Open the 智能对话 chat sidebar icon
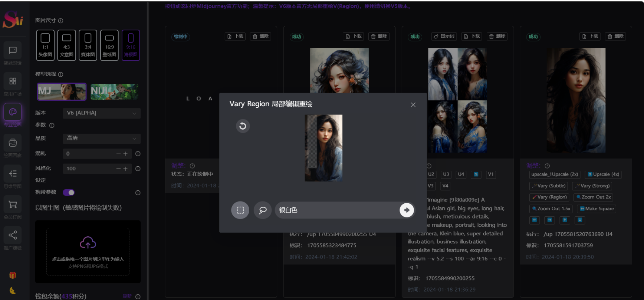Image resolution: width=644 pixels, height=300 pixels. click(x=13, y=50)
